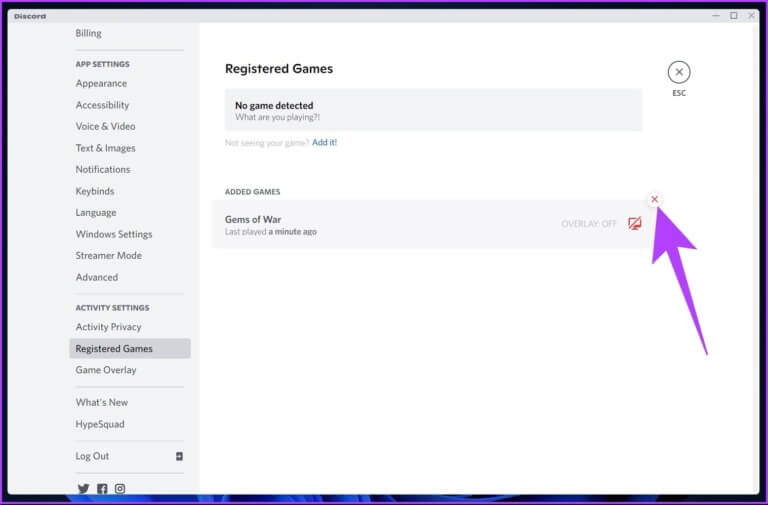Go to Advanced settings

click(97, 277)
